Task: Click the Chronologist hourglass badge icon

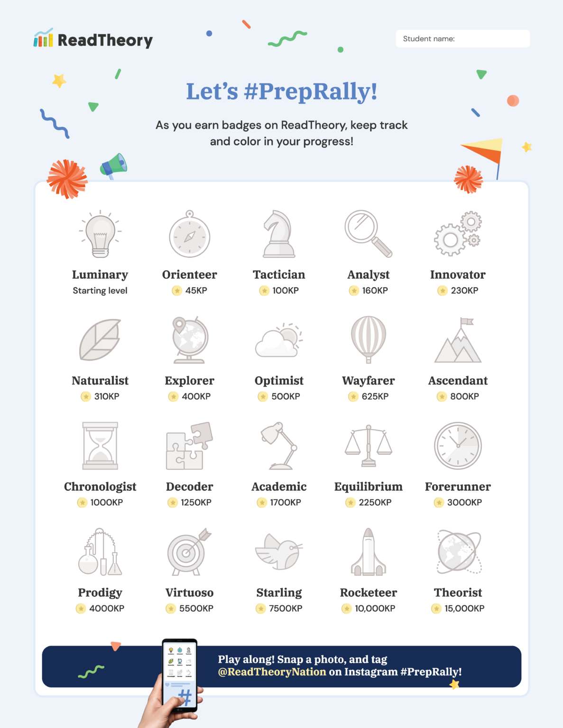Action: click(x=100, y=446)
